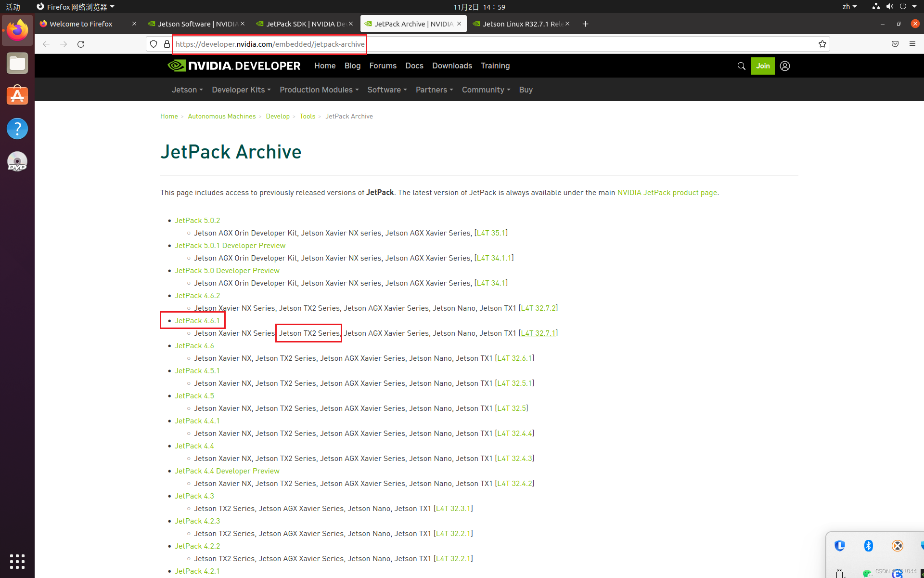Click the volume icon in the top bar
Screen dimensions: 924x578
(x=889, y=6)
